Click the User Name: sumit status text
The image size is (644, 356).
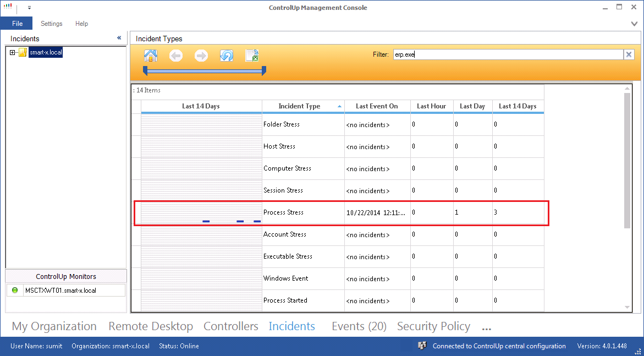[x=36, y=346]
